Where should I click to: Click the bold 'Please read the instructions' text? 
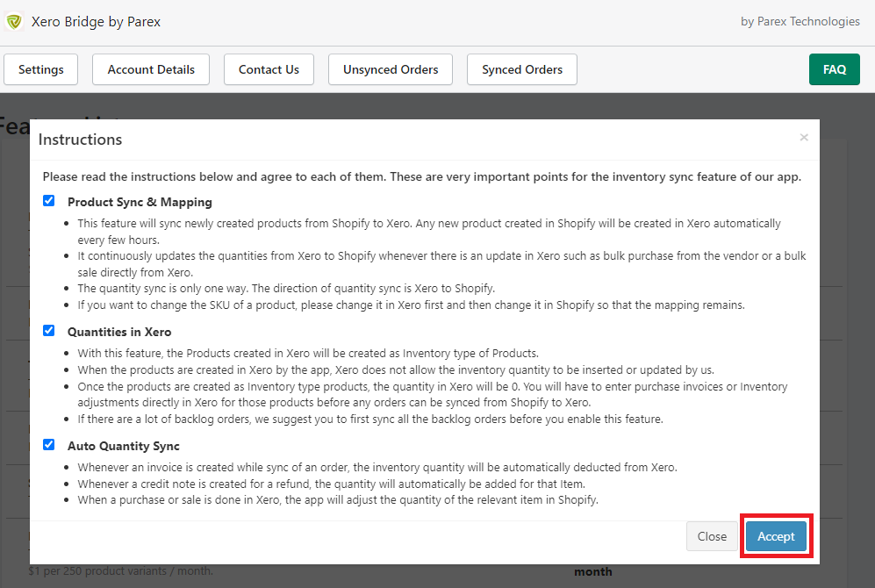tap(421, 176)
